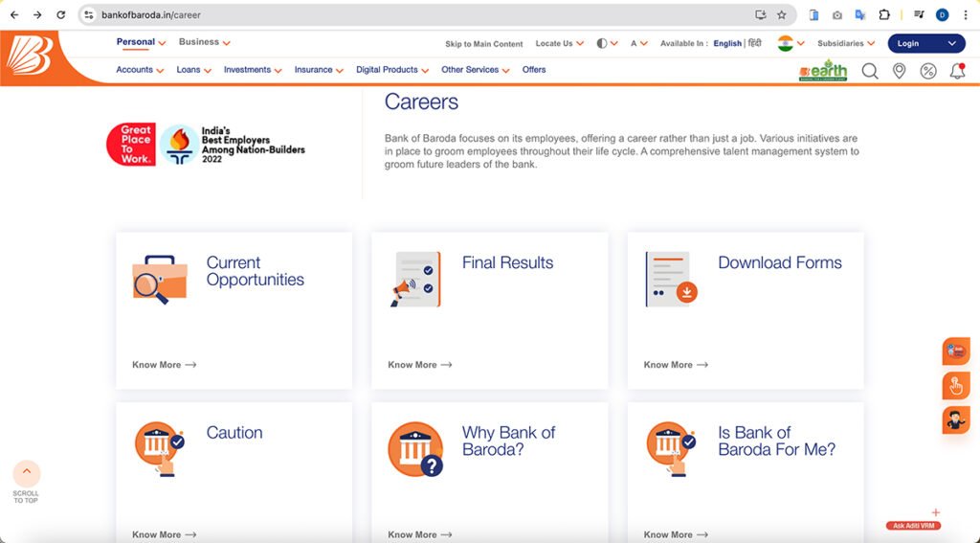Click the Bank of Baroda logo
Image resolution: width=980 pixels, height=543 pixels.
(x=29, y=56)
